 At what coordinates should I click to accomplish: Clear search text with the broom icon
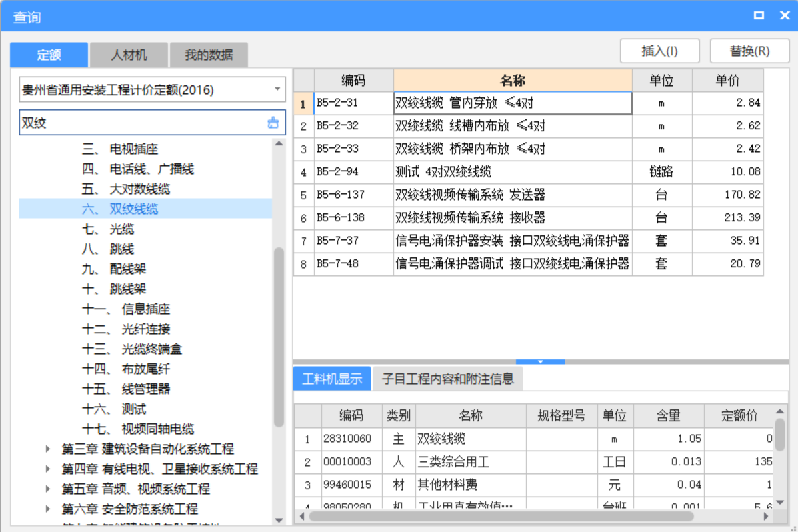pyautogui.click(x=273, y=123)
